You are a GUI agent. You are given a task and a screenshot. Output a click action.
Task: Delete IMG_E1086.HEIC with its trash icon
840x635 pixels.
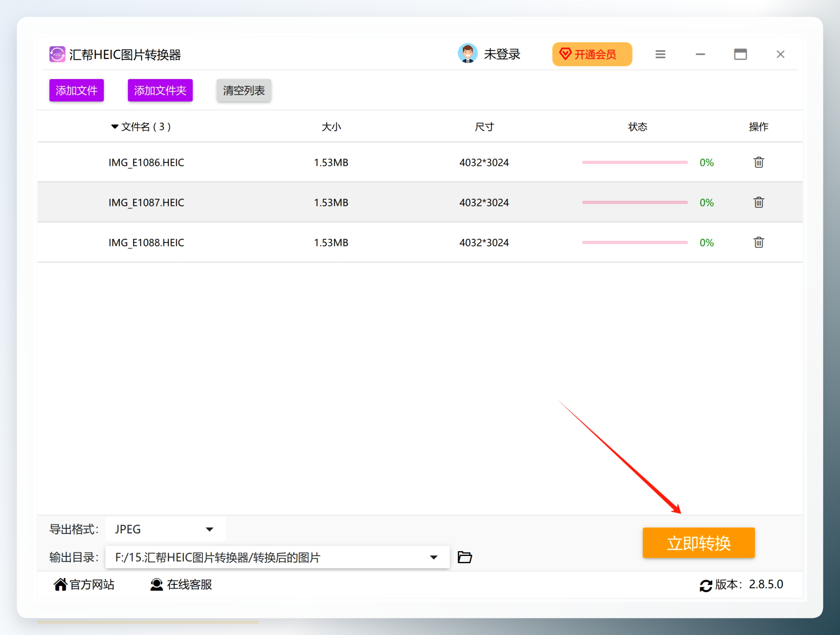pyautogui.click(x=759, y=162)
